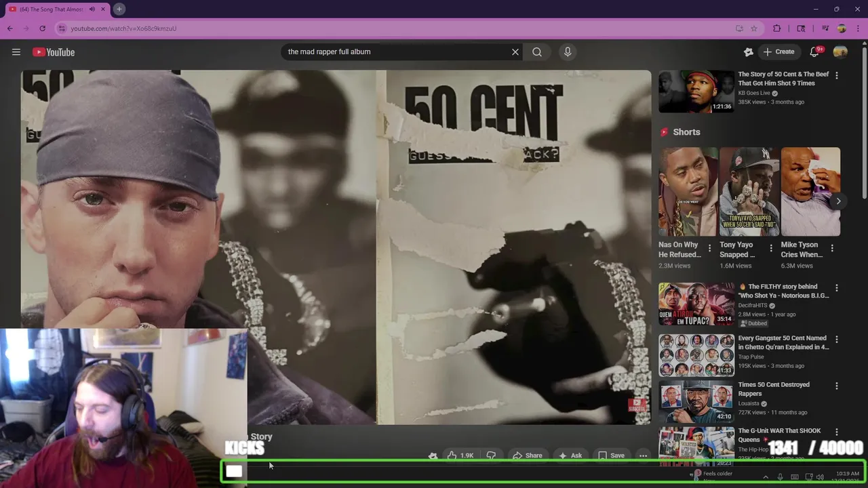The height and width of the screenshot is (488, 868).
Task: Like the video (1.9K)
Action: pyautogui.click(x=460, y=455)
